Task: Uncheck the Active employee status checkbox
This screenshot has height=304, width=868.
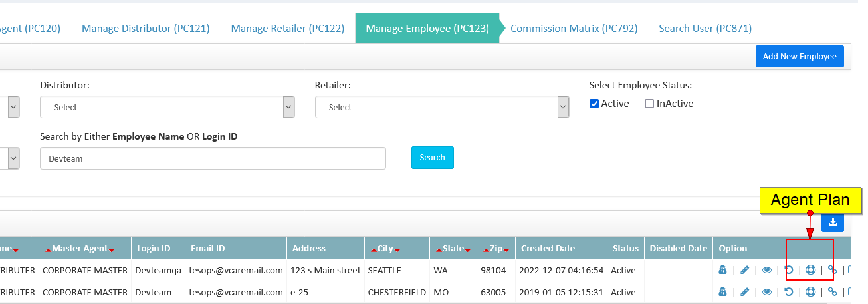Action: 594,104
